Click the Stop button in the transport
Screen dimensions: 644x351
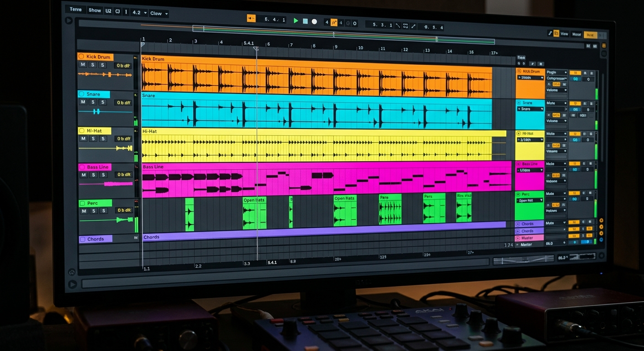305,21
